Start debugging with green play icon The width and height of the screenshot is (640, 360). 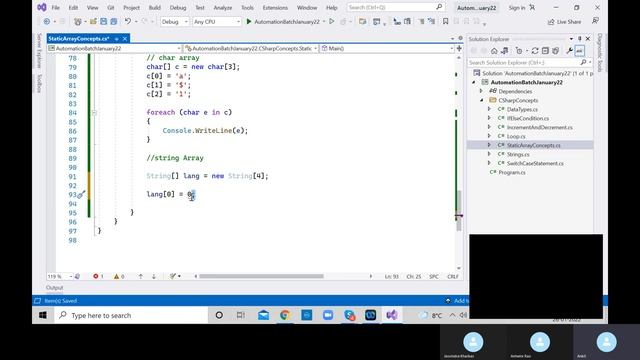pos(249,22)
